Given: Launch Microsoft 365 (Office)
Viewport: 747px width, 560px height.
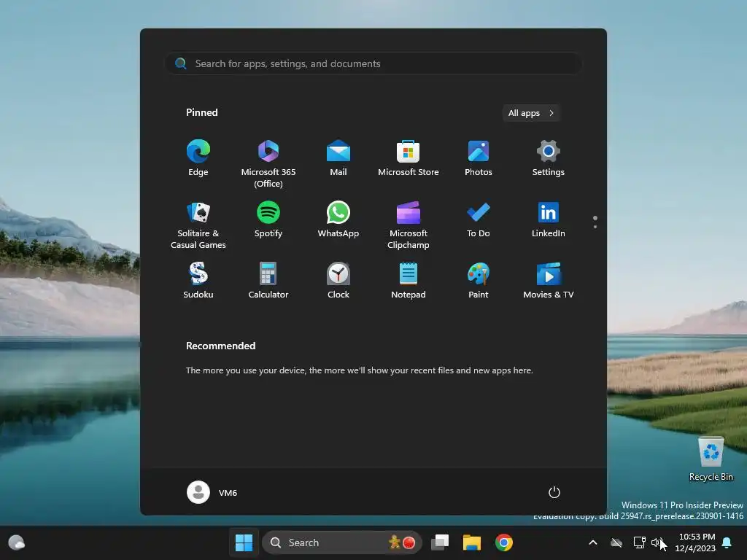Looking at the screenshot, I should click(268, 164).
